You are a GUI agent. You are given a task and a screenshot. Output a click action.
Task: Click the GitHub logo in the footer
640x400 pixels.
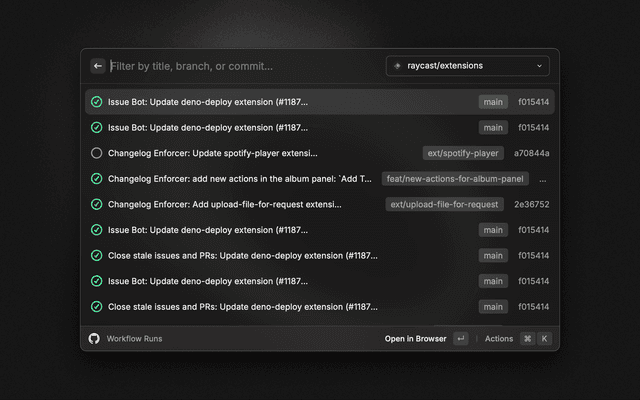click(x=95, y=339)
